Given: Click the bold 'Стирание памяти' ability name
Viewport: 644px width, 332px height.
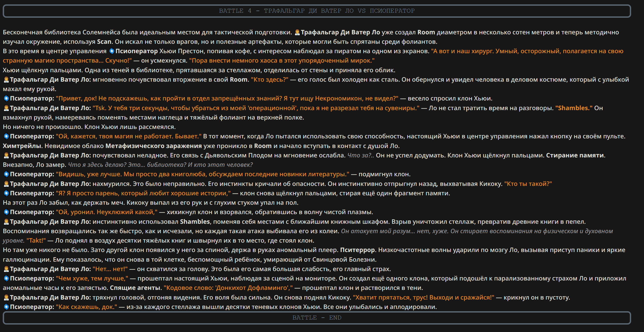Looking at the screenshot, I should coord(575,156).
